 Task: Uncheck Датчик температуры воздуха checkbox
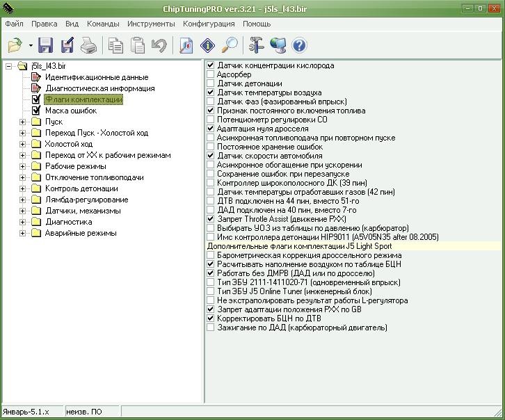(x=211, y=92)
